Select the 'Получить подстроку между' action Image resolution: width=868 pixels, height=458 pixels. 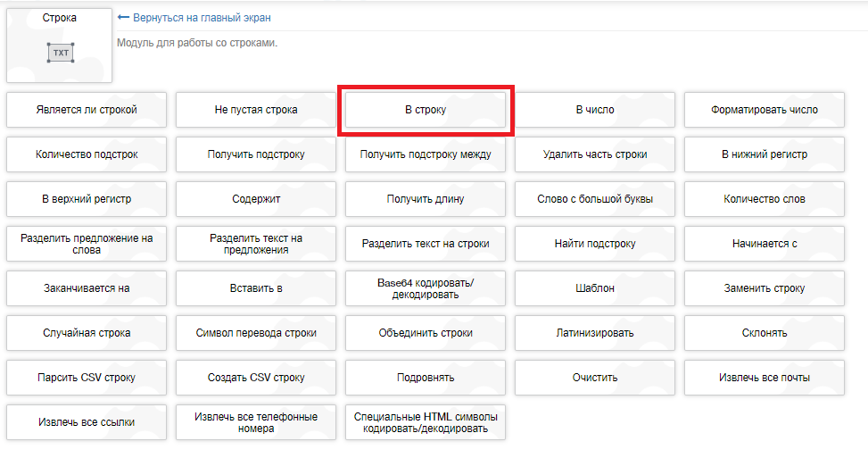426,154
